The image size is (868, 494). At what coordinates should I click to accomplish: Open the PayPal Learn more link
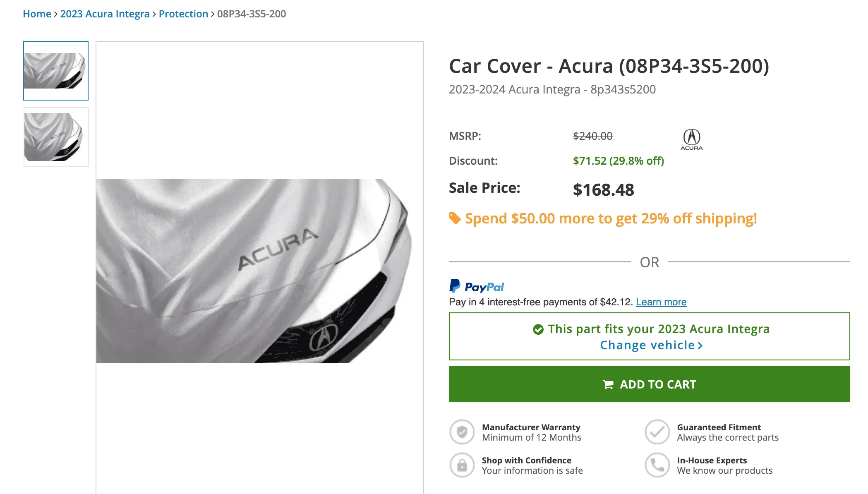pos(661,302)
